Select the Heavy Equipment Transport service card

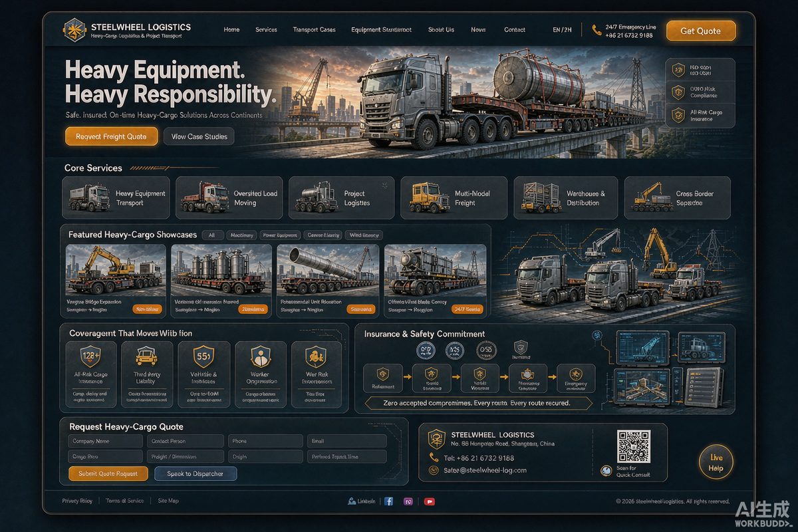tap(116, 198)
